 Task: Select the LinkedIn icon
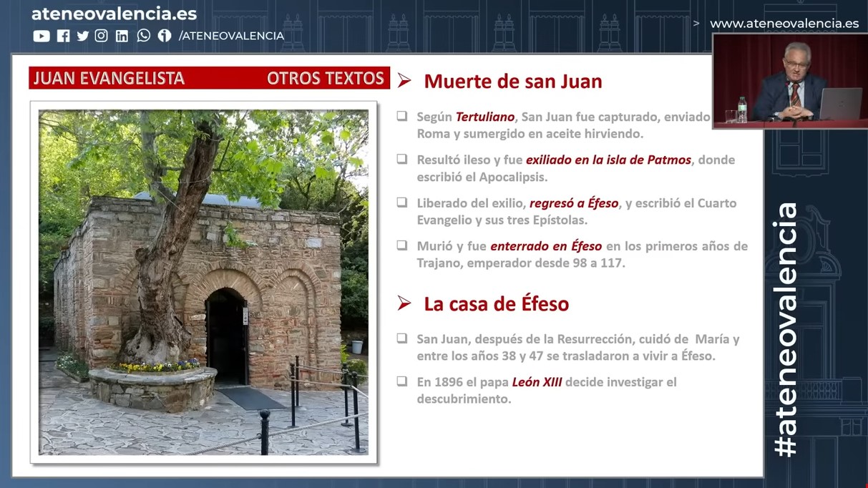click(x=122, y=36)
